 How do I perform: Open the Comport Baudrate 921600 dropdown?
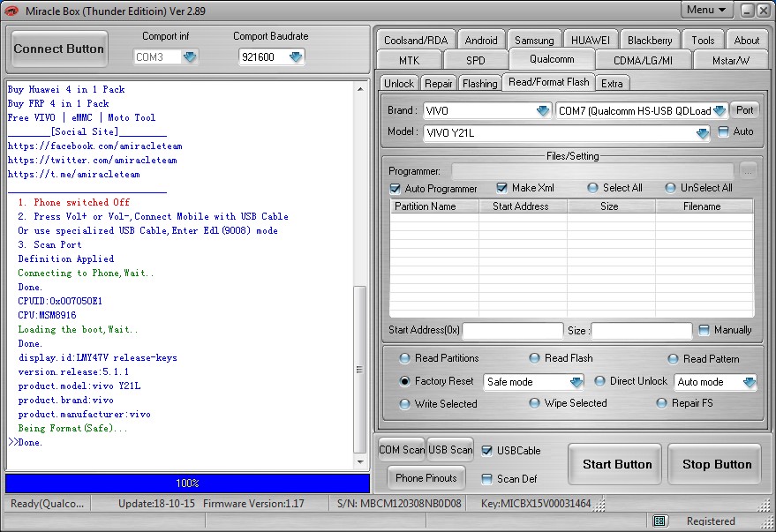tap(296, 56)
